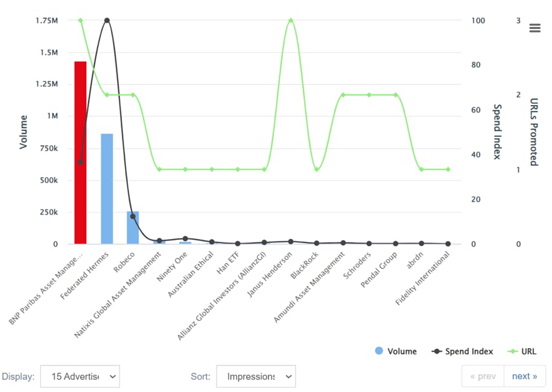The image size is (552, 392).
Task: Open the Sort Impressions dropdown
Action: [256, 376]
